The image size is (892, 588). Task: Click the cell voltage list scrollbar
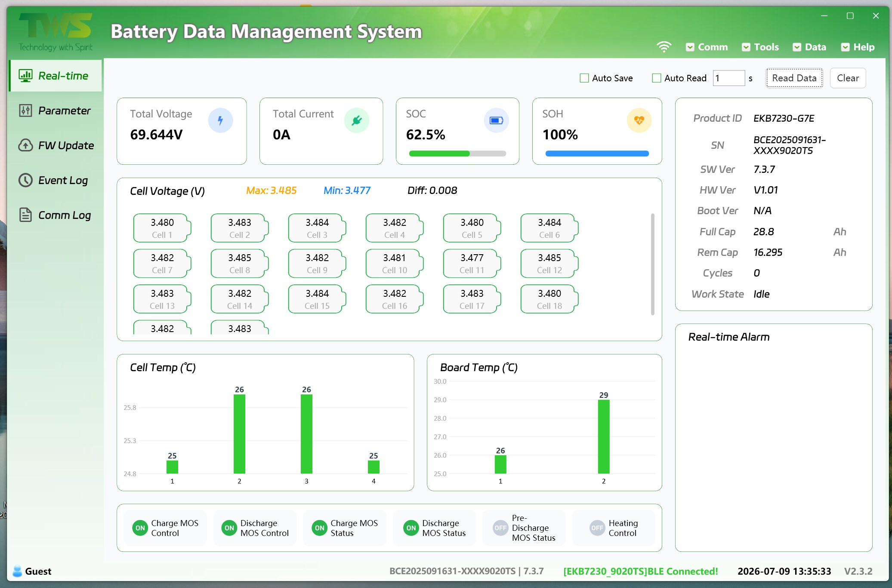pyautogui.click(x=653, y=264)
